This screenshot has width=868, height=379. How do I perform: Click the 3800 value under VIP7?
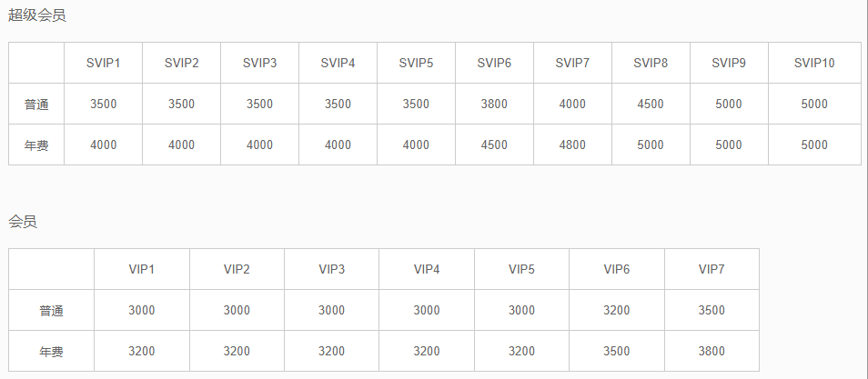tap(712, 352)
